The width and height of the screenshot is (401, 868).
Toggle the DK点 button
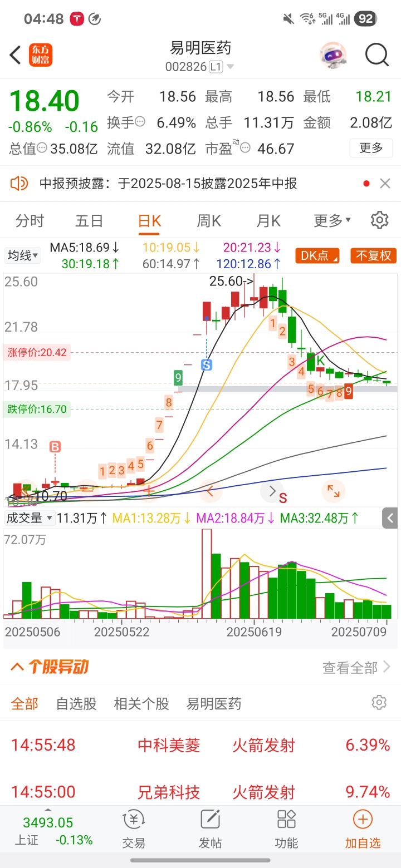pos(319,255)
